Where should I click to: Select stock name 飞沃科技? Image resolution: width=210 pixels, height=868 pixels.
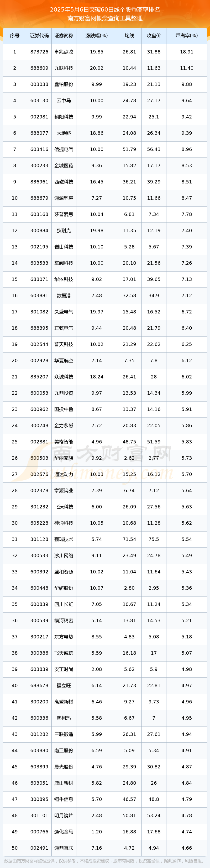pyautogui.click(x=64, y=507)
